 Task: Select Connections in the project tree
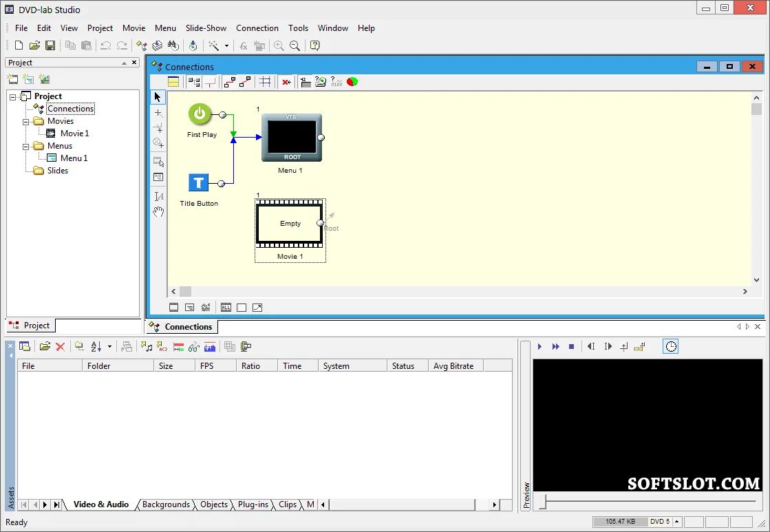point(70,109)
